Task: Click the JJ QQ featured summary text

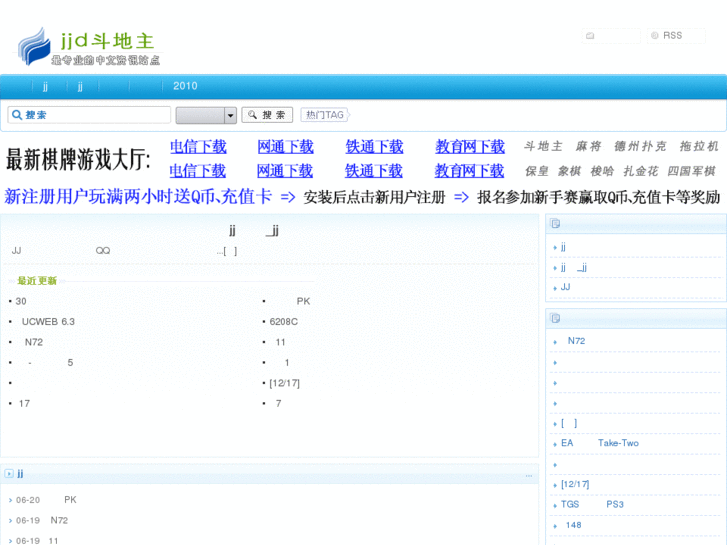Action: [124, 251]
